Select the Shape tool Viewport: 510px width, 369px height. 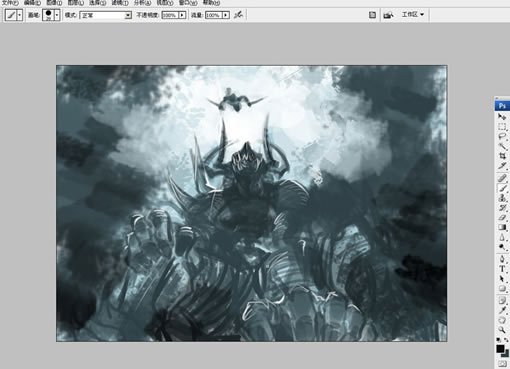pyautogui.click(x=502, y=289)
